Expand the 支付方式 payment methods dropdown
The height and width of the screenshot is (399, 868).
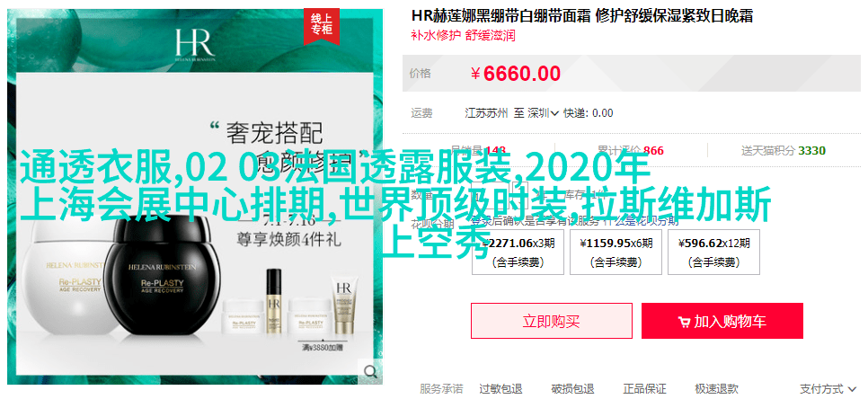click(x=827, y=389)
